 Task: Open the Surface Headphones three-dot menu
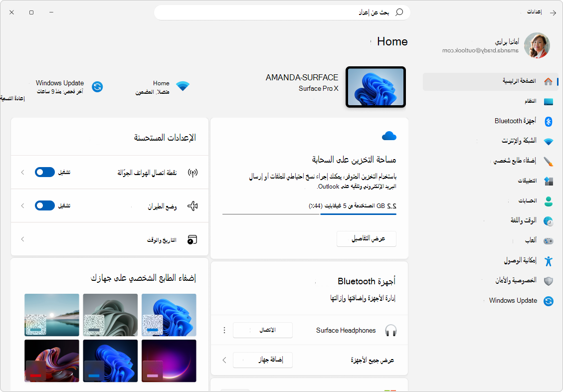click(x=224, y=330)
